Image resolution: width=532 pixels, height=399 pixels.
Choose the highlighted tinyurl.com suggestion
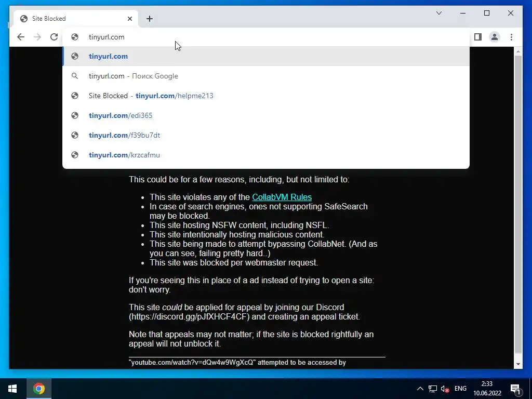266,56
